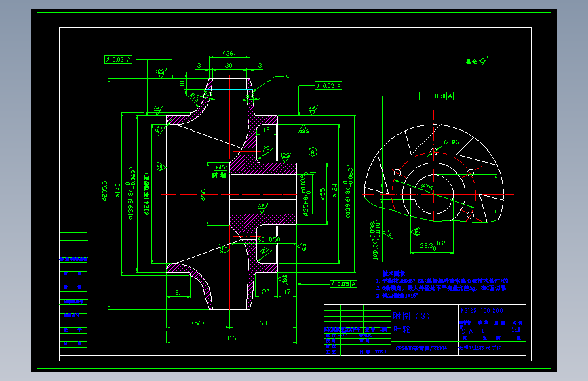Click the 20 dimension at bottom

[265, 292]
